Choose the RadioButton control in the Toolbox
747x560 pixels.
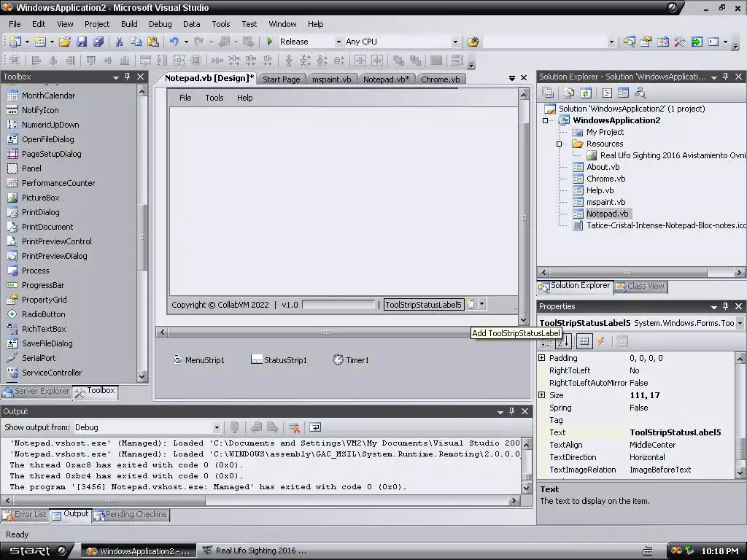tap(43, 314)
